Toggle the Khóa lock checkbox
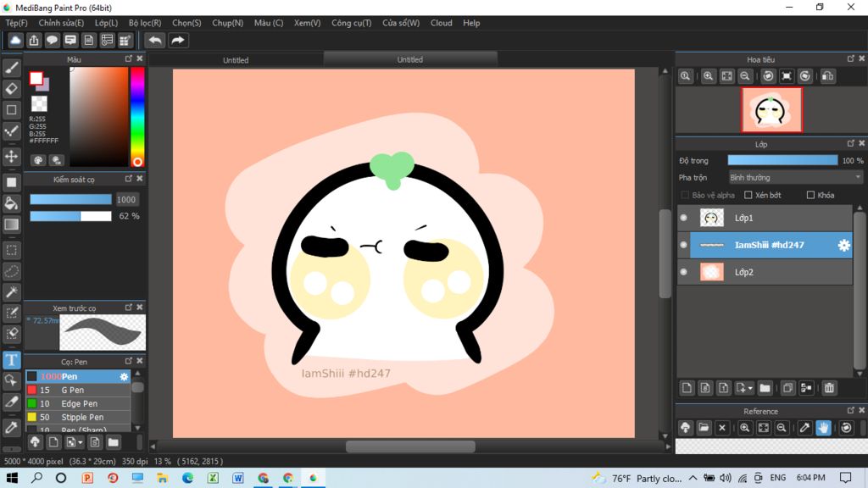This screenshot has width=868, height=488. tap(810, 195)
